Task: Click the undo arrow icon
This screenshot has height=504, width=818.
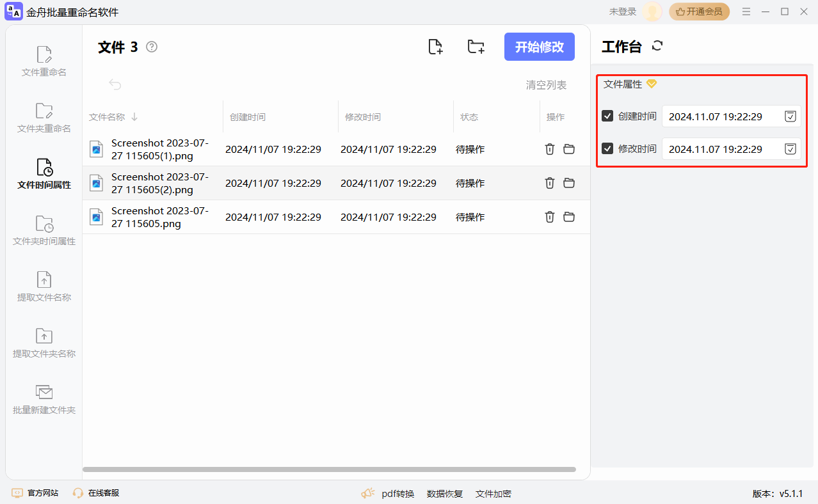Action: [115, 84]
